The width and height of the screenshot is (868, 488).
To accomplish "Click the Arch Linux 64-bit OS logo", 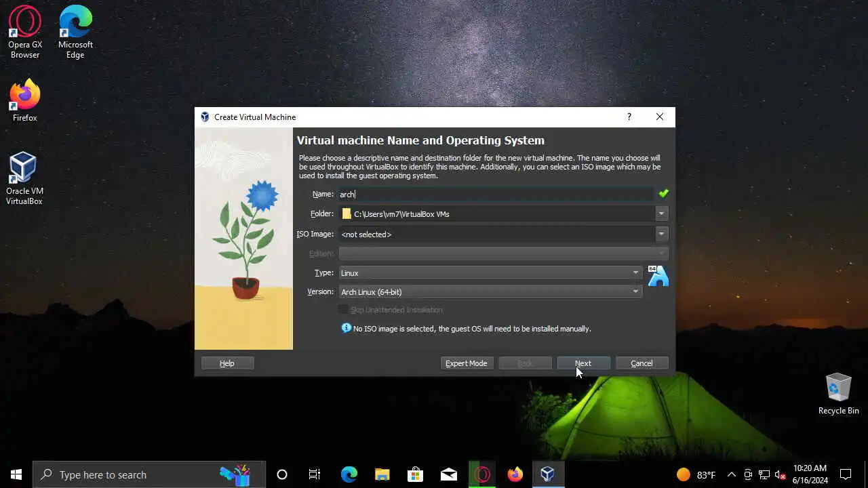I will 658,276.
